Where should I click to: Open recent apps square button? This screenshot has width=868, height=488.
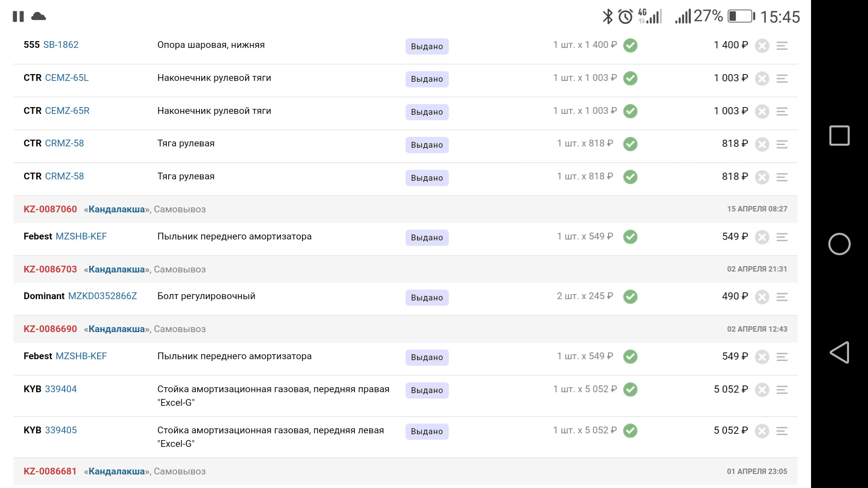tap(840, 136)
